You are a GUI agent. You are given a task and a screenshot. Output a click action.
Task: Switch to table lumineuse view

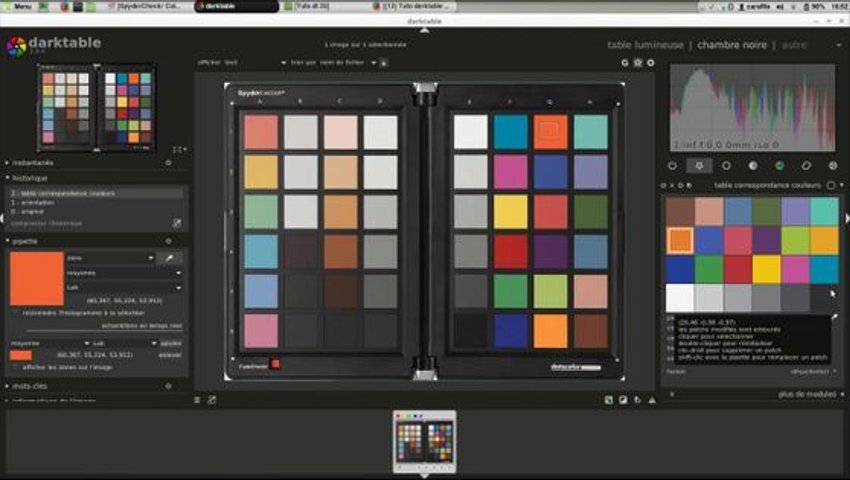tap(645, 45)
